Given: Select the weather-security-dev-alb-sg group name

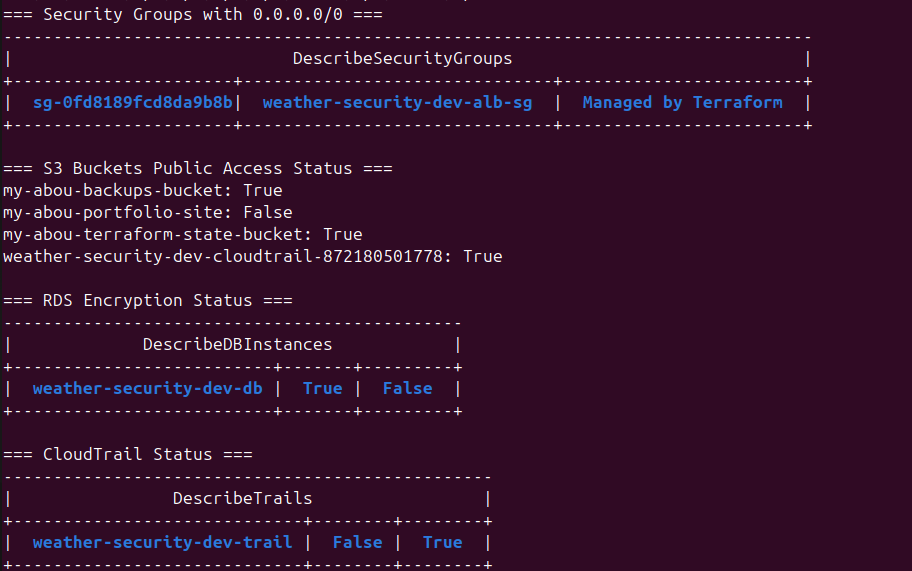Looking at the screenshot, I should coord(397,103).
